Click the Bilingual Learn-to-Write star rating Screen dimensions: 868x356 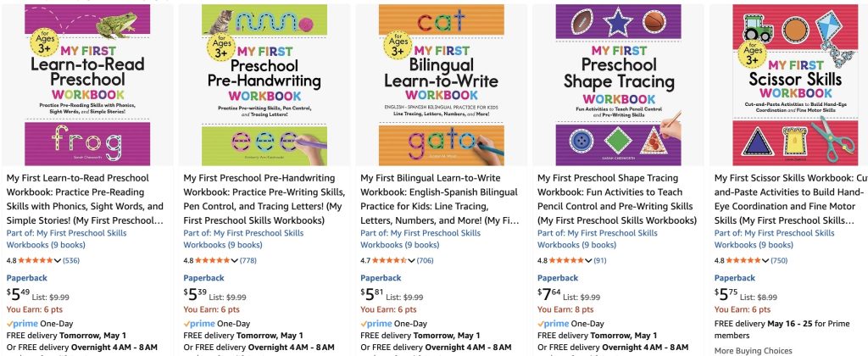[x=388, y=260]
